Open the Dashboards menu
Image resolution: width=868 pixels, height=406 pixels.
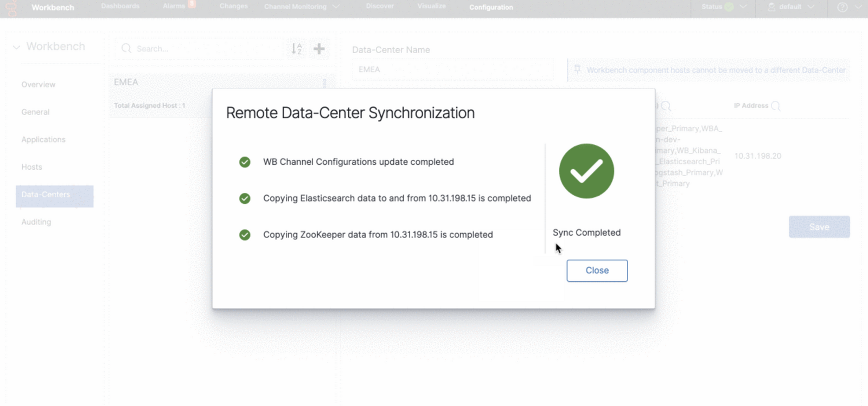coord(120,6)
